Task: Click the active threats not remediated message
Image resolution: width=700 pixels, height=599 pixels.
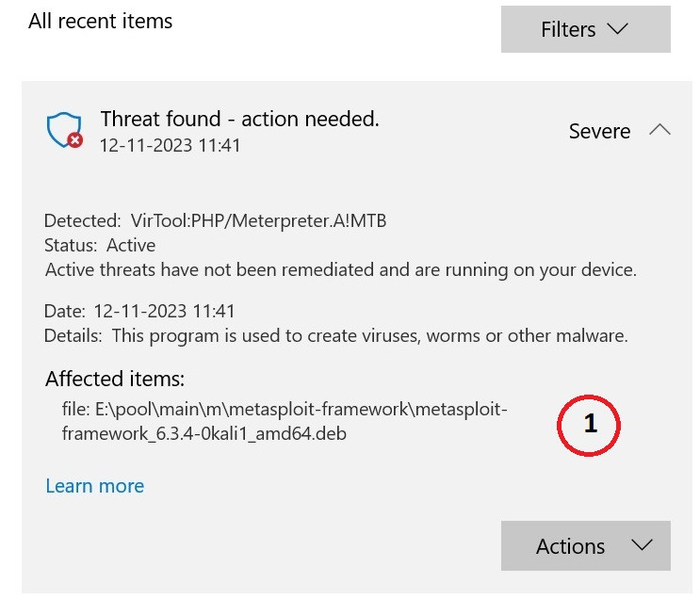Action: click(341, 270)
